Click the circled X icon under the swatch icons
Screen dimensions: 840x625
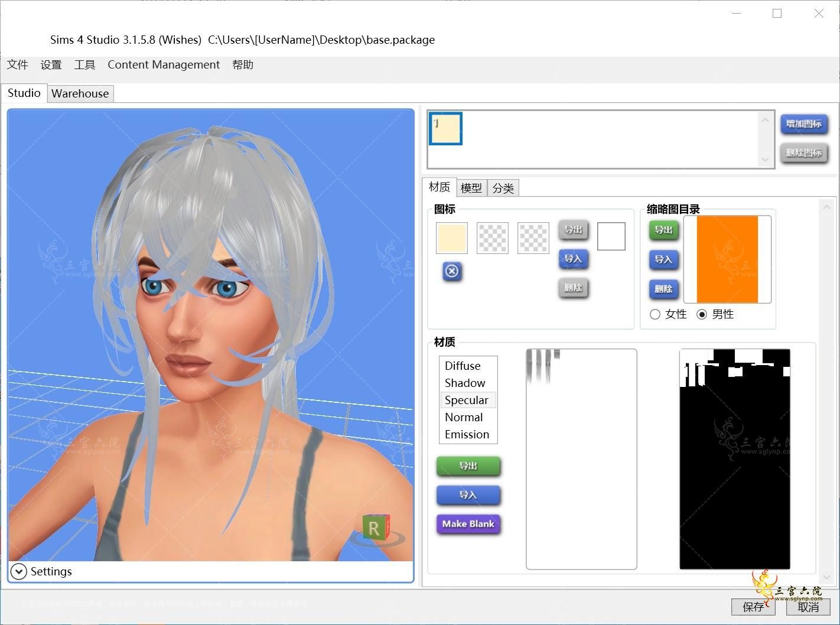point(452,271)
